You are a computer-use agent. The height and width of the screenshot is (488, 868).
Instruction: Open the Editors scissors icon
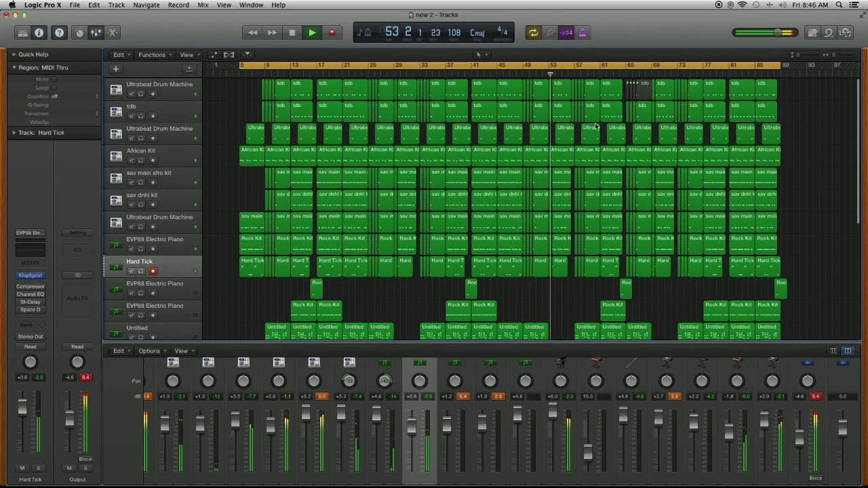tap(113, 33)
